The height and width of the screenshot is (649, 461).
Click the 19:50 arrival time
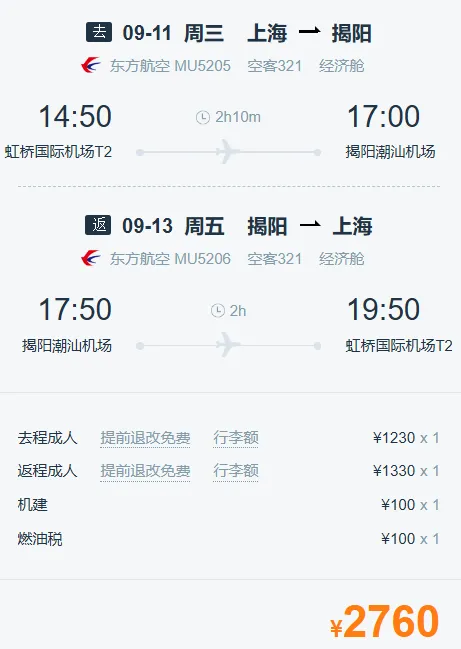click(383, 309)
